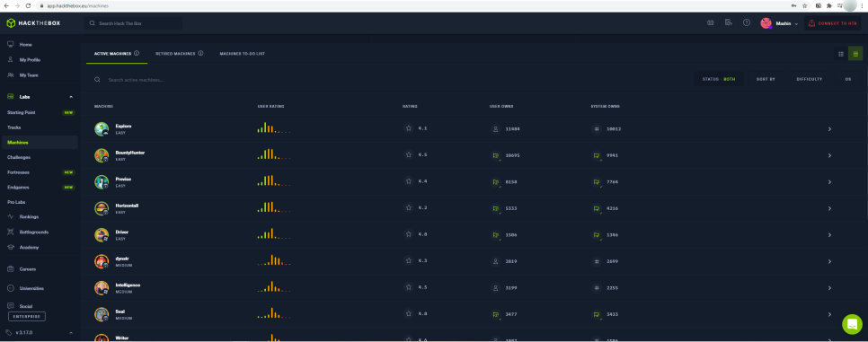The width and height of the screenshot is (868, 342).
Task: Click the Explore machine avatar
Action: tap(102, 129)
